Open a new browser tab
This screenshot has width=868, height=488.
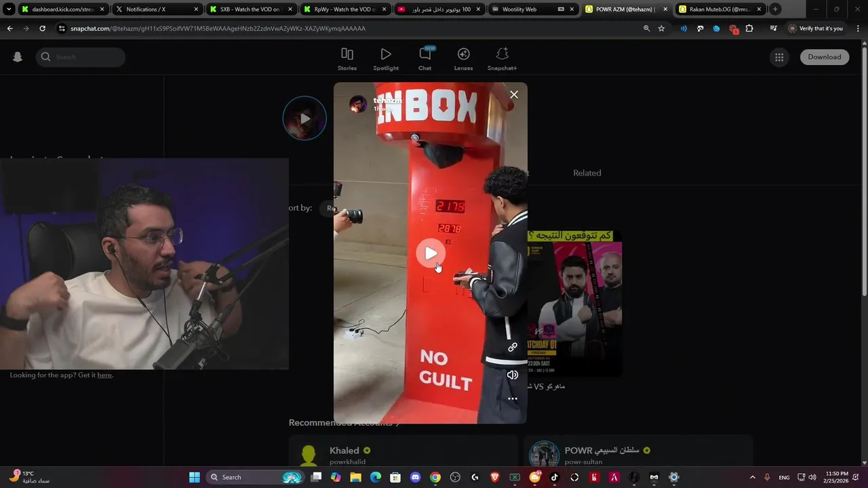pos(775,9)
